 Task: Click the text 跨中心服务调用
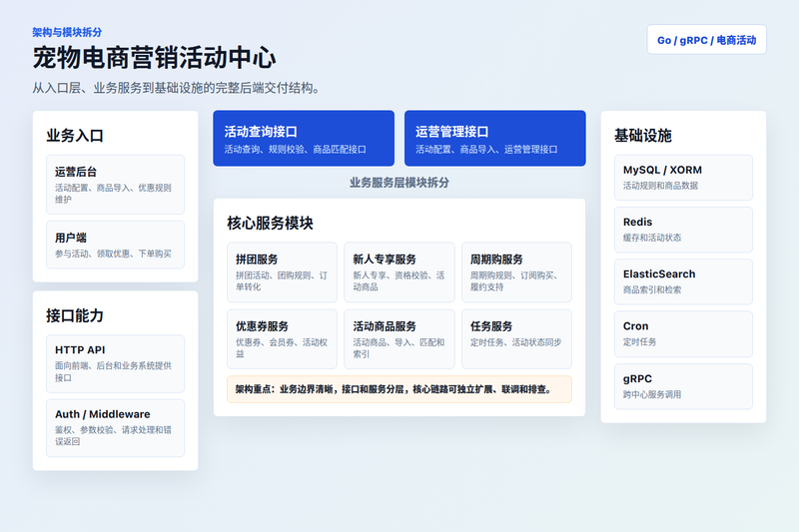pyautogui.click(x=652, y=394)
